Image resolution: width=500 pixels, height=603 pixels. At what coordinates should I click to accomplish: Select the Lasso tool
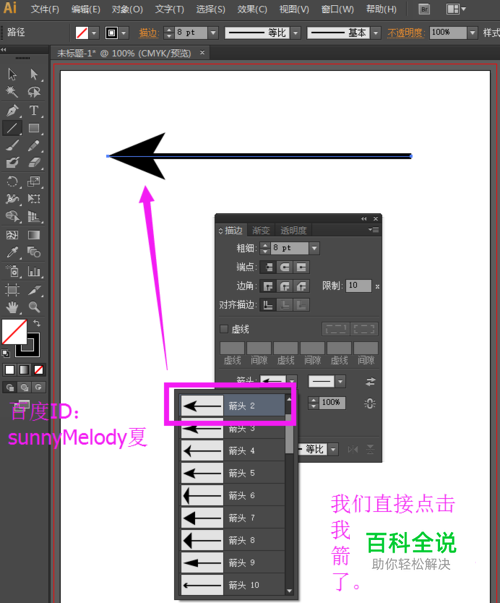tap(34, 92)
